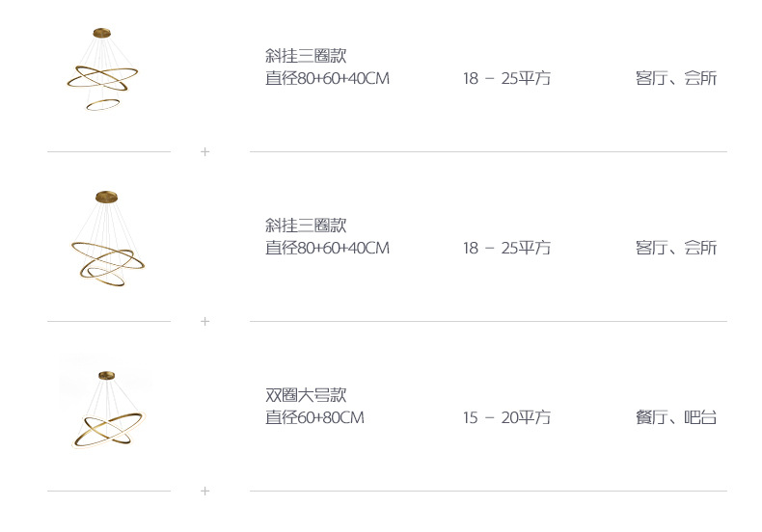Click 直径80+60+40CM in the top row
762x532 pixels.
pyautogui.click(x=327, y=78)
